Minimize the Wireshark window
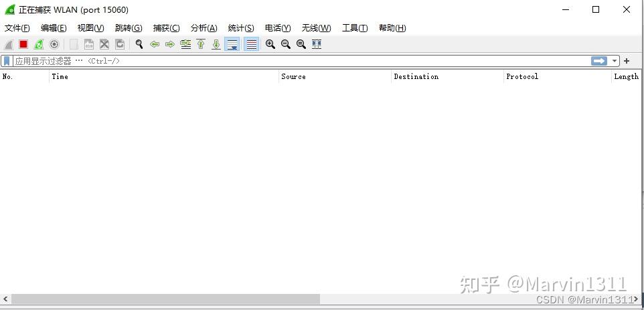This screenshot has width=644, height=310. [x=566, y=9]
